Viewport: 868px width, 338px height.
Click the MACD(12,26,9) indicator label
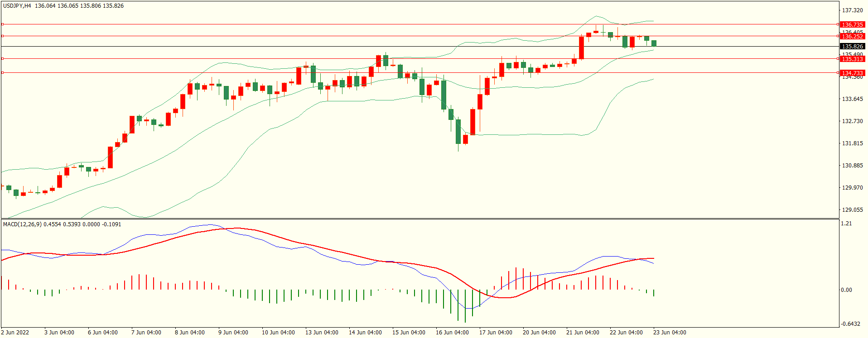[22, 224]
